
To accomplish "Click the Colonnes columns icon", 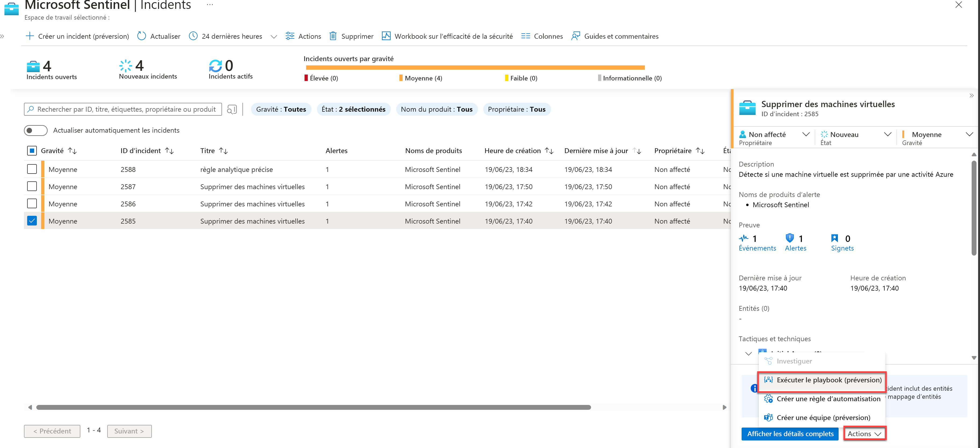I will pos(526,36).
